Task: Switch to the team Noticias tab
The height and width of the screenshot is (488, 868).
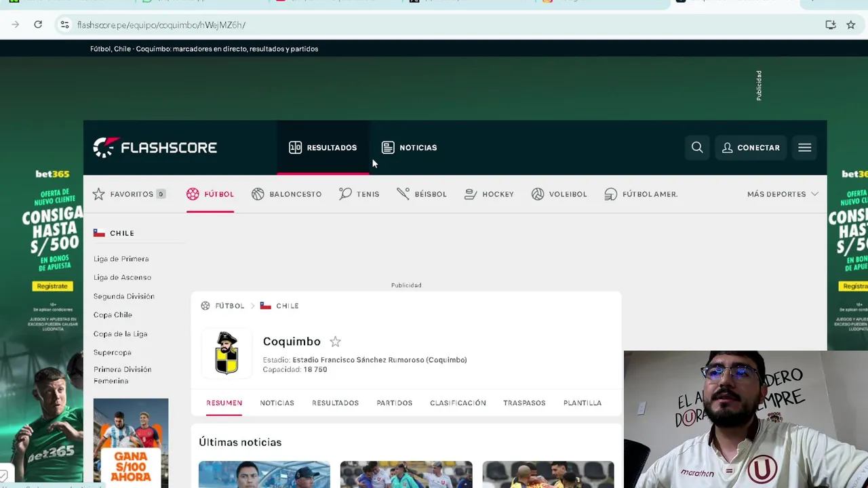Action: [x=277, y=403]
